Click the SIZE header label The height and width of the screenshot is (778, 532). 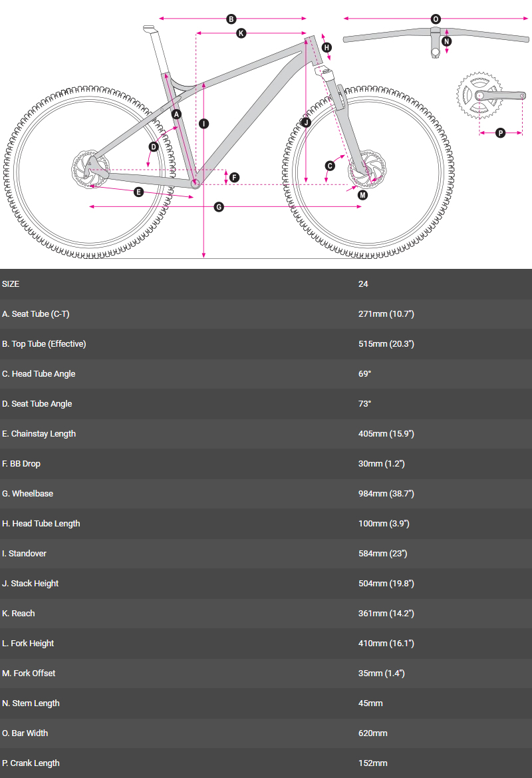[11, 284]
